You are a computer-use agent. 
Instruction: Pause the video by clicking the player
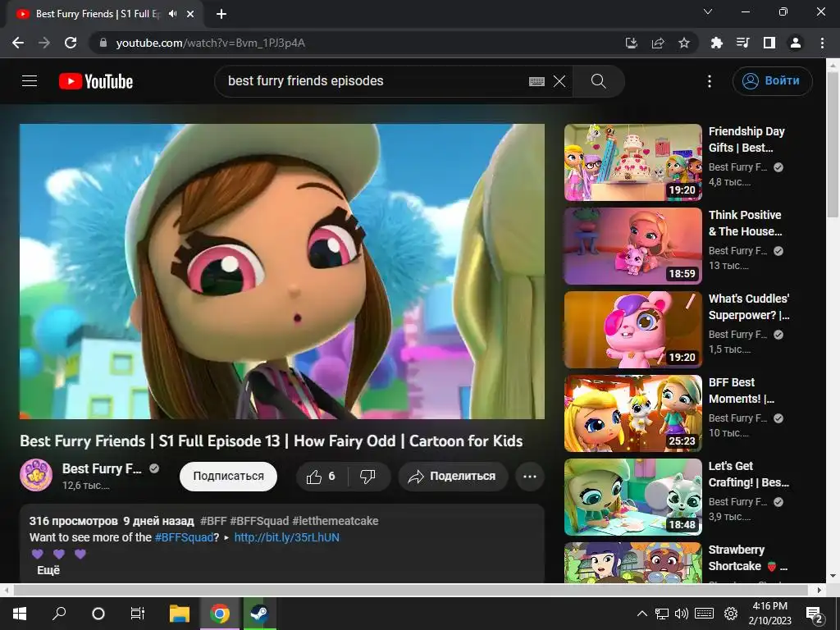click(282, 271)
